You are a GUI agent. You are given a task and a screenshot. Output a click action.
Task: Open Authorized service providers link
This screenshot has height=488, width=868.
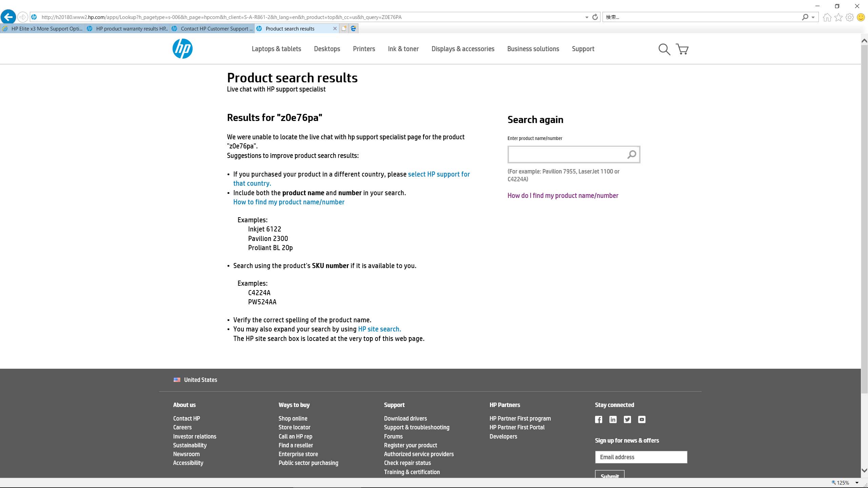point(419,454)
